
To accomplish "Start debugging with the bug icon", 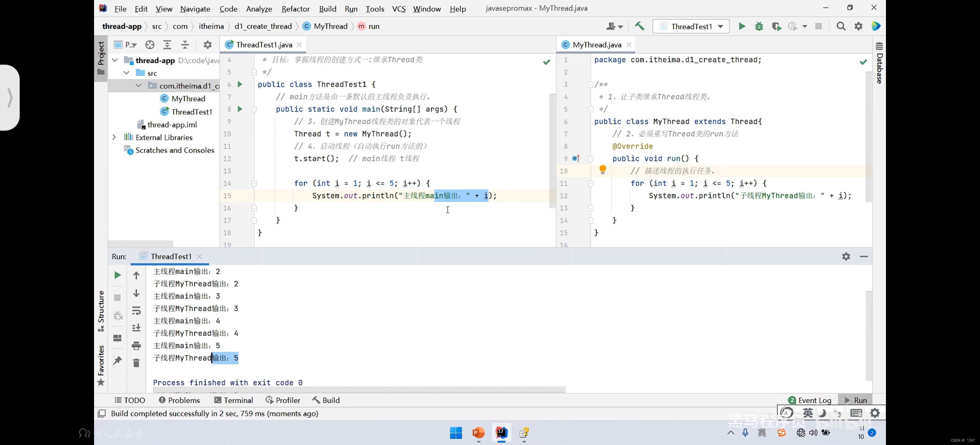I will click(759, 26).
